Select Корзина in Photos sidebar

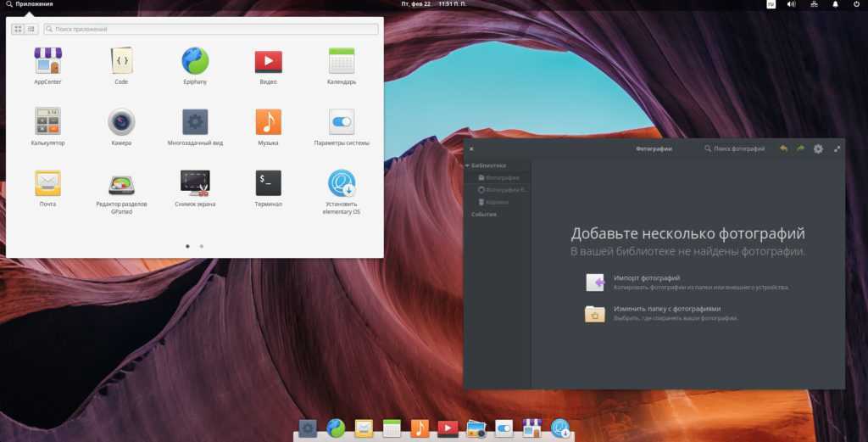(497, 202)
